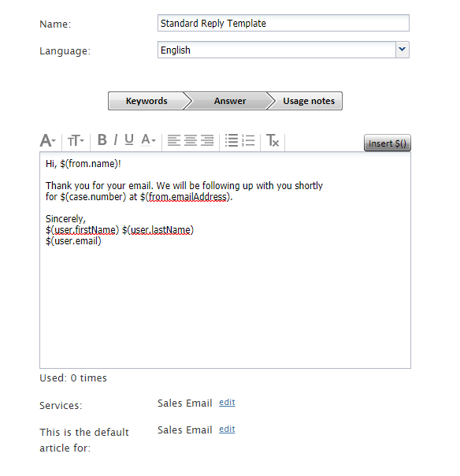This screenshot has width=460, height=476.
Task: Open the text color picker
Action: click(x=148, y=140)
